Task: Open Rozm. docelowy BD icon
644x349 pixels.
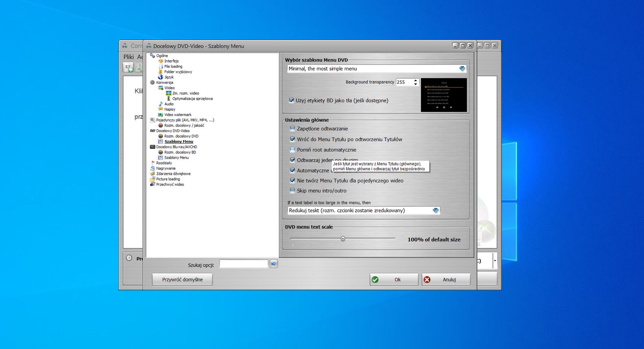Action: 161,152
